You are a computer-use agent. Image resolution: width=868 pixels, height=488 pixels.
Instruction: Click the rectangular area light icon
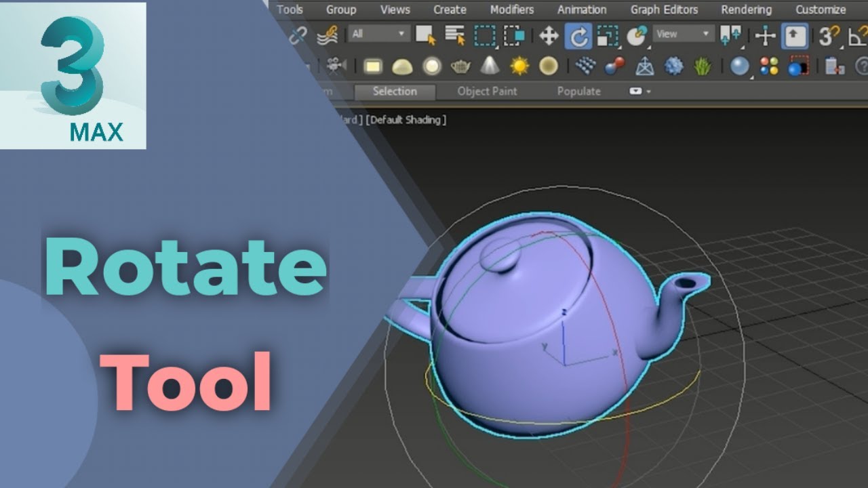pyautogui.click(x=372, y=66)
